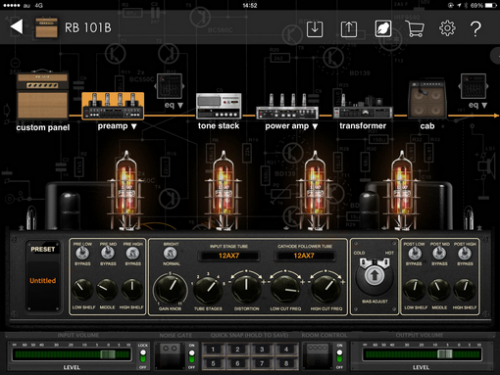Expand the power amp dropdown arrow

tap(315, 126)
